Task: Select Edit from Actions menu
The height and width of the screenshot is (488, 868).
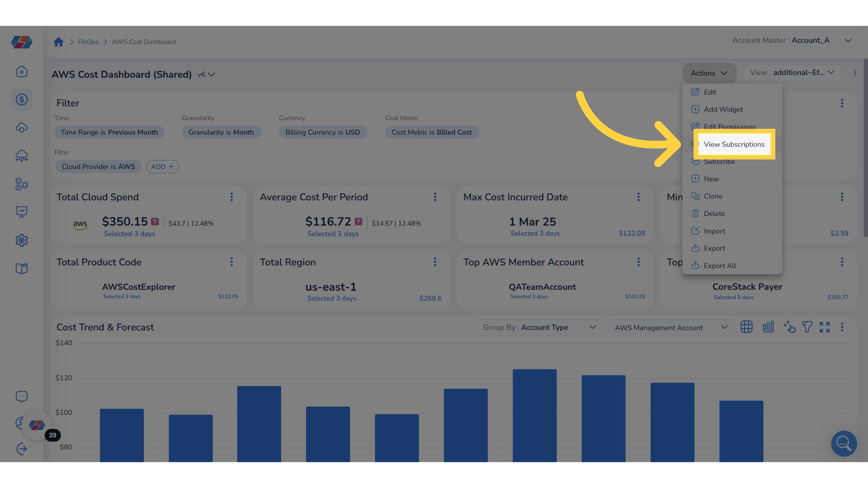Action: [x=732, y=92]
